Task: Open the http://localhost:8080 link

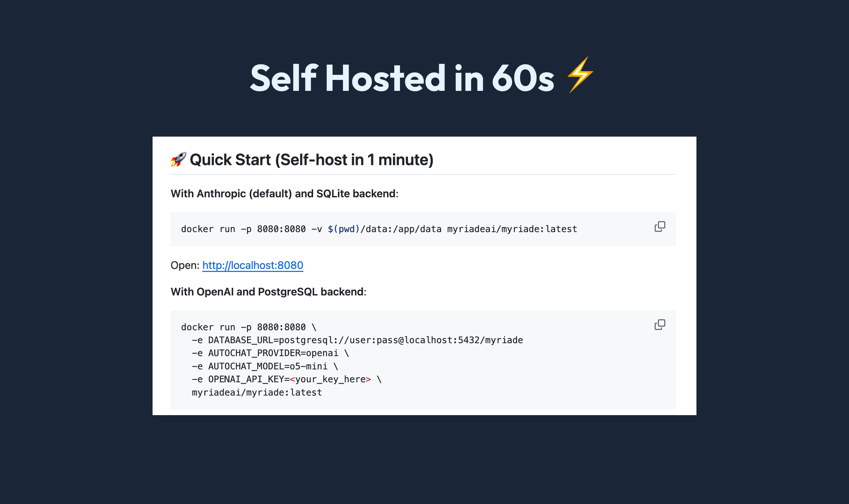Action: coord(253,265)
